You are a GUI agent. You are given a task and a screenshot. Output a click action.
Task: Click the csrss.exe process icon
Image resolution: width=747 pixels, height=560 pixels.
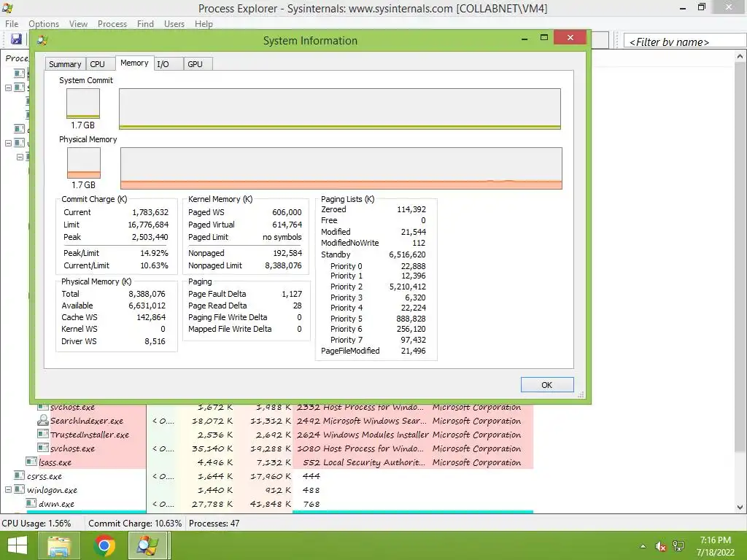20,475
